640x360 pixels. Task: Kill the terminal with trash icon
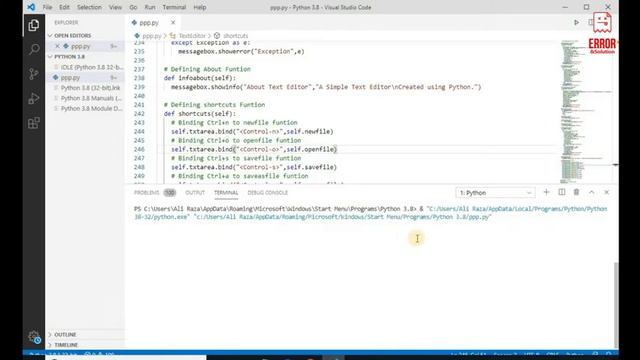pos(576,192)
